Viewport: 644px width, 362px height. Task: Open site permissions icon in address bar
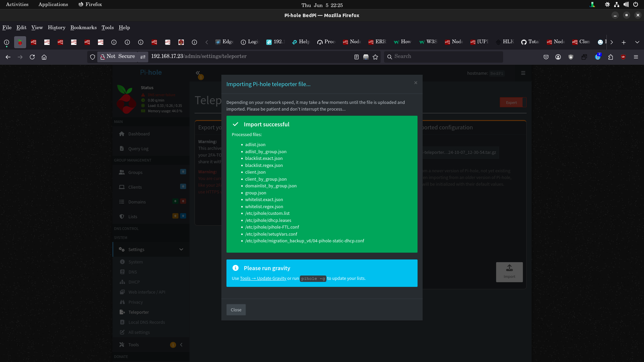(143, 57)
